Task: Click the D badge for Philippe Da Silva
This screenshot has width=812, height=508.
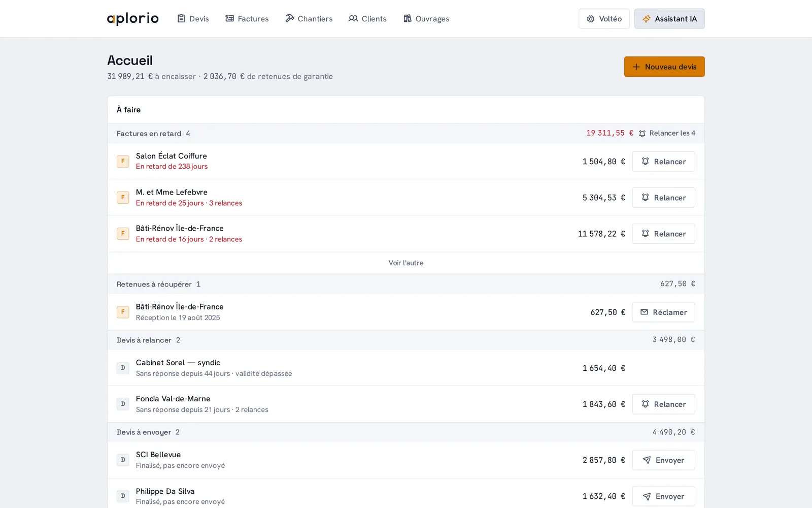Action: (x=123, y=496)
